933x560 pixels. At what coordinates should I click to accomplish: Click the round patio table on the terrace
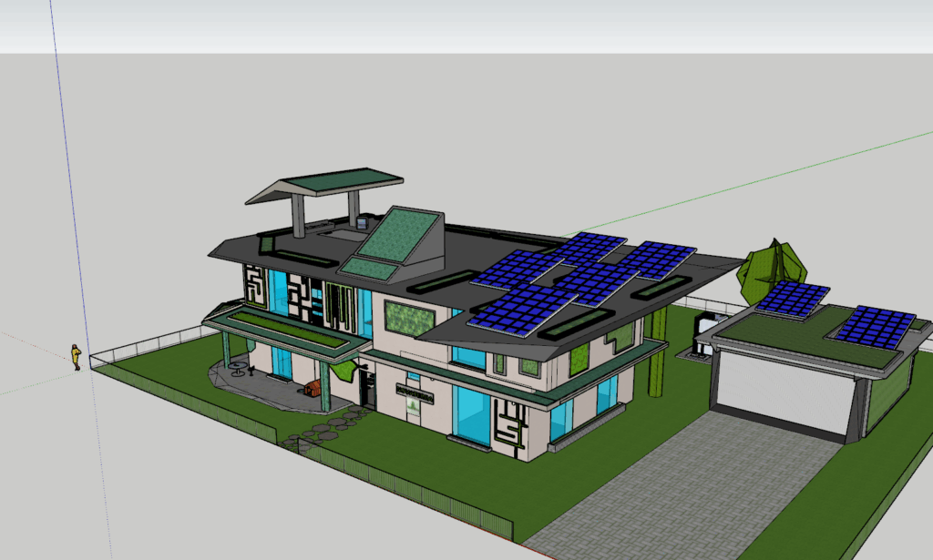[238, 367]
